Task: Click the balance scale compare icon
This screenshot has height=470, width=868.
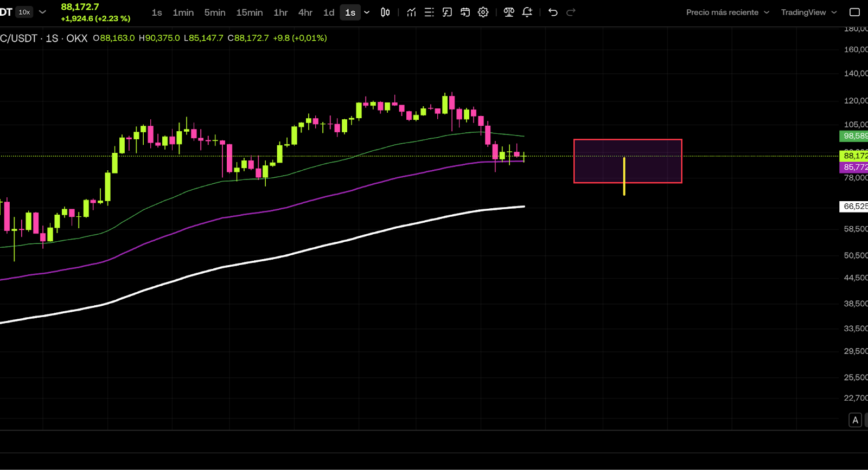Action: coord(509,12)
